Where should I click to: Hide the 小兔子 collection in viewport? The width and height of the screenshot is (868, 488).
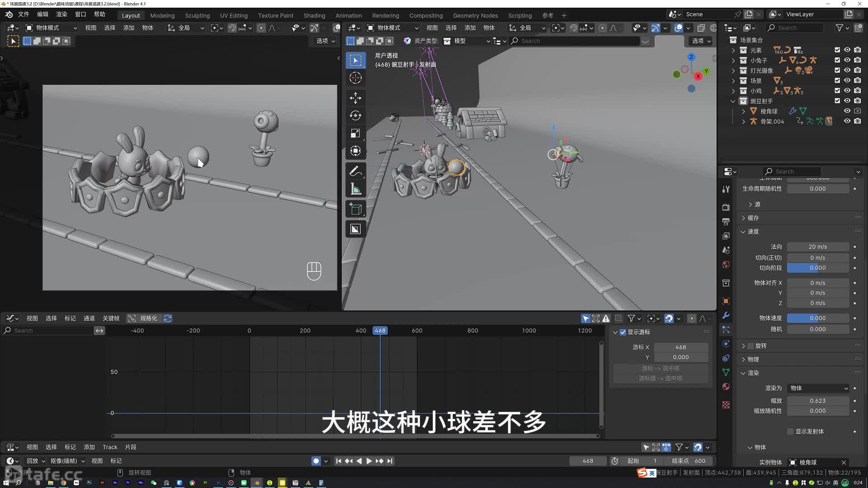coord(847,60)
